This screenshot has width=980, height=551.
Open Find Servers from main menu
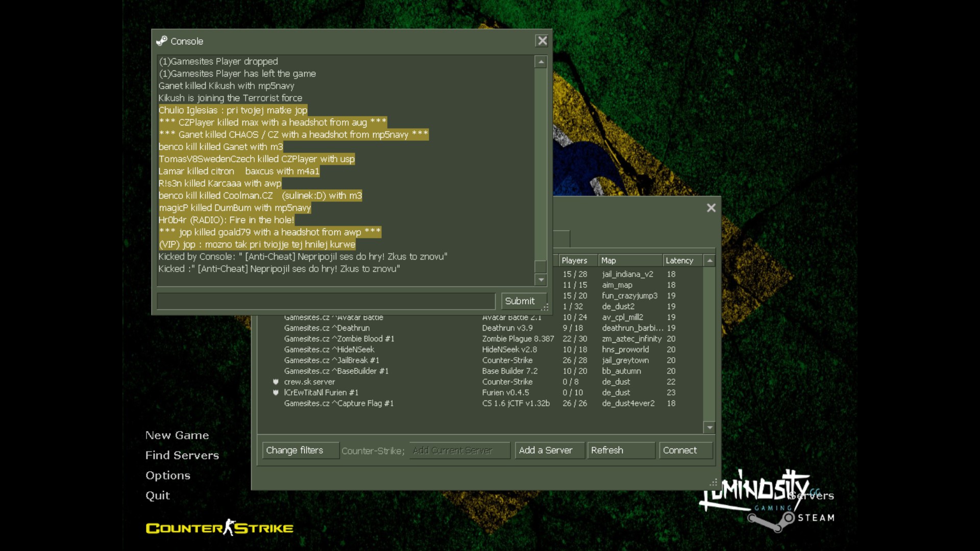[182, 455]
